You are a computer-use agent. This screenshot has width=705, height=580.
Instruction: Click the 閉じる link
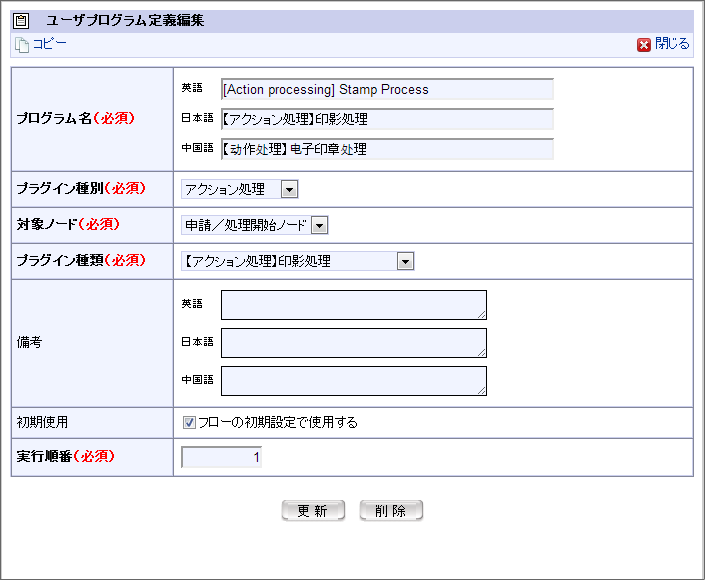click(x=672, y=44)
